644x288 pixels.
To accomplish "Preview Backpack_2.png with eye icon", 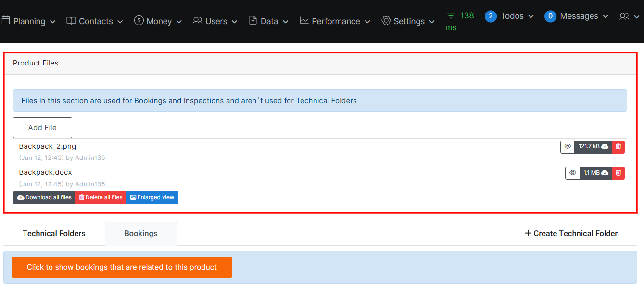I will (568, 147).
